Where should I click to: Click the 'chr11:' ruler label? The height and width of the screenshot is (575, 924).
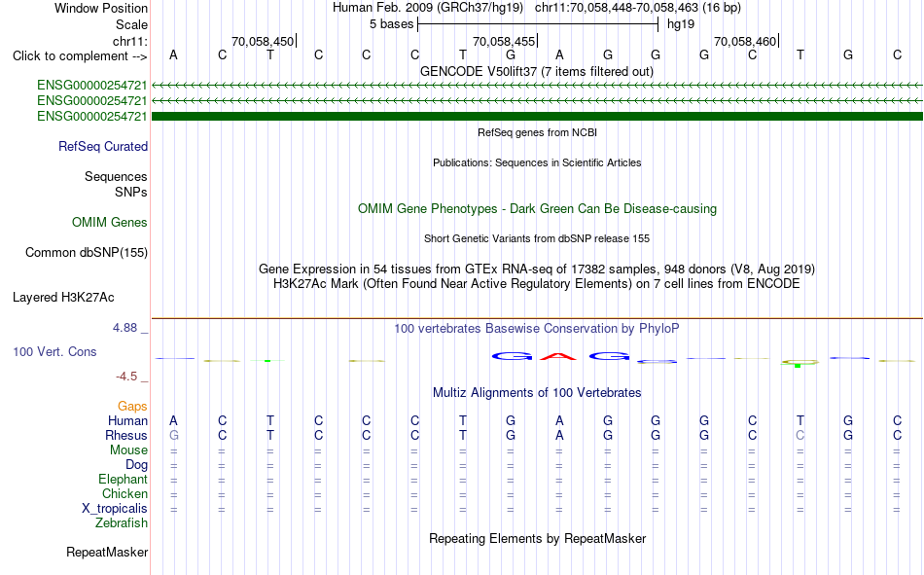[129, 41]
